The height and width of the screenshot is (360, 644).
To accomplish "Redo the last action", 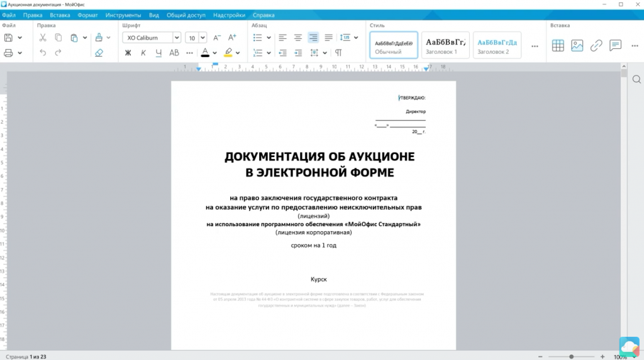I will click(58, 53).
